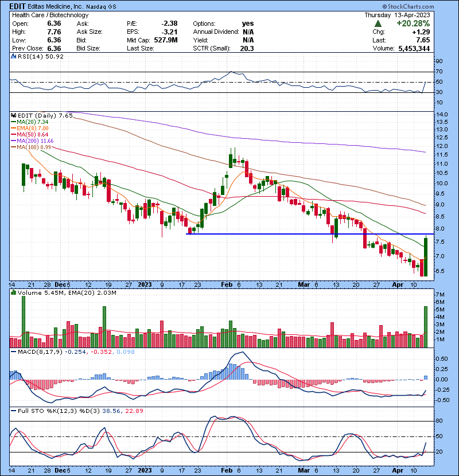Click the Options value yes
459x476 pixels.
click(x=248, y=24)
